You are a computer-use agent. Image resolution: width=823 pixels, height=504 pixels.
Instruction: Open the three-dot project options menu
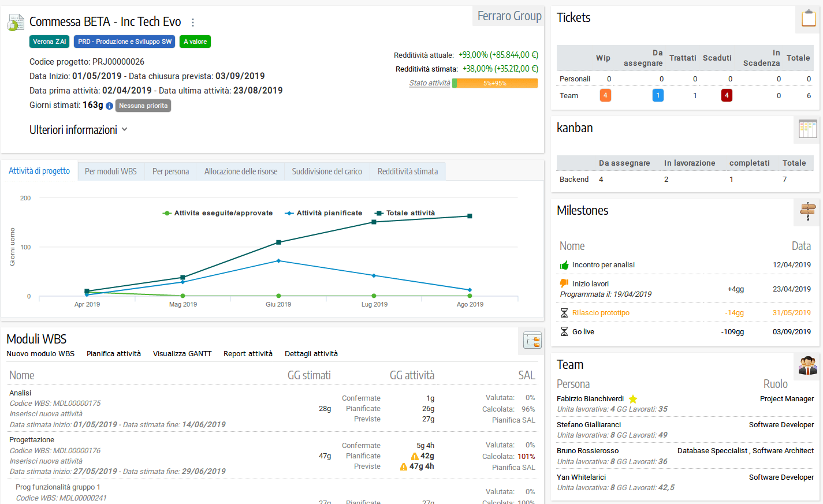(193, 23)
